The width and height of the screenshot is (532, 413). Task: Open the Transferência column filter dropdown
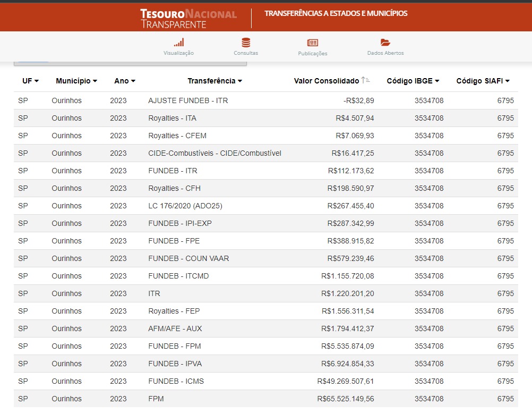coord(240,81)
